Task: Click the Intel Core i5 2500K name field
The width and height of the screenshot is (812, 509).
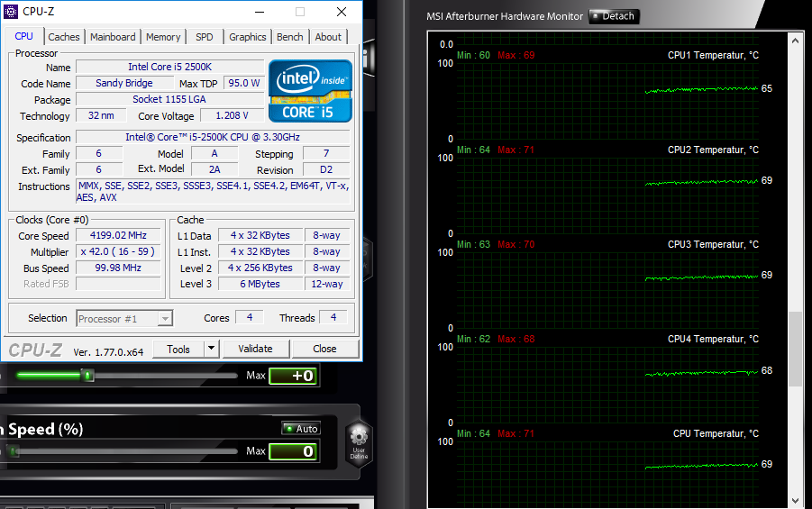Action: [x=169, y=67]
